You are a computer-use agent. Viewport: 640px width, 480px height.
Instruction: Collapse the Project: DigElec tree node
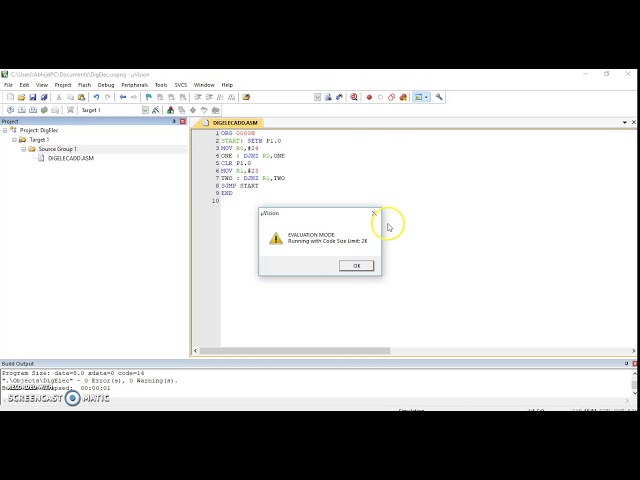tap(4, 131)
